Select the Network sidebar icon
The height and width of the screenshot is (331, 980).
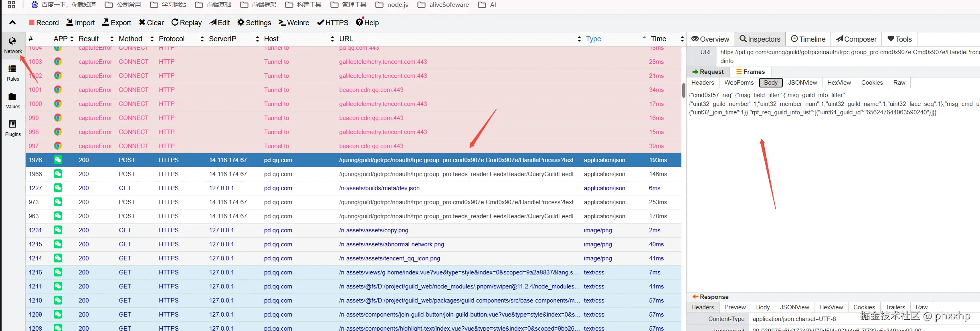pos(13,45)
